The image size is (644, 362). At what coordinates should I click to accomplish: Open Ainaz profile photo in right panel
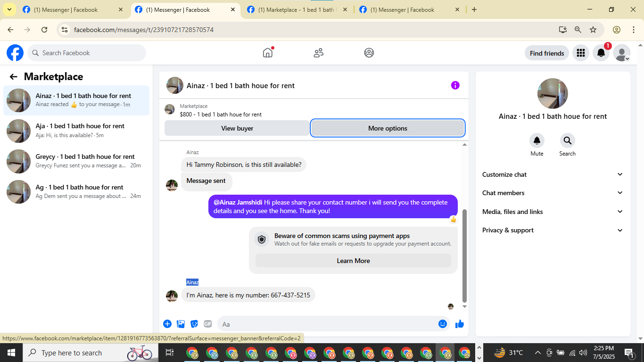553,93
